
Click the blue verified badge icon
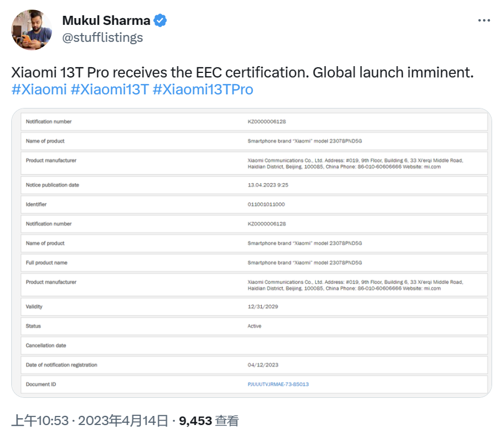[x=160, y=20]
